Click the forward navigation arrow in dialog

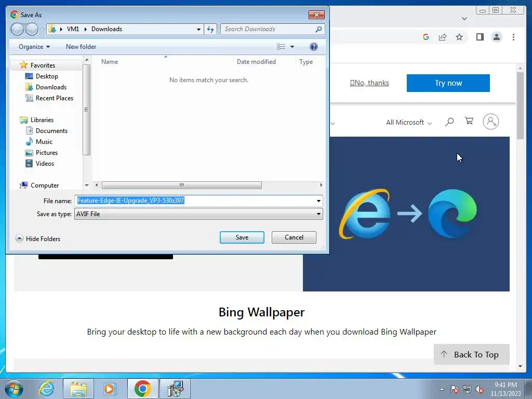32,29
